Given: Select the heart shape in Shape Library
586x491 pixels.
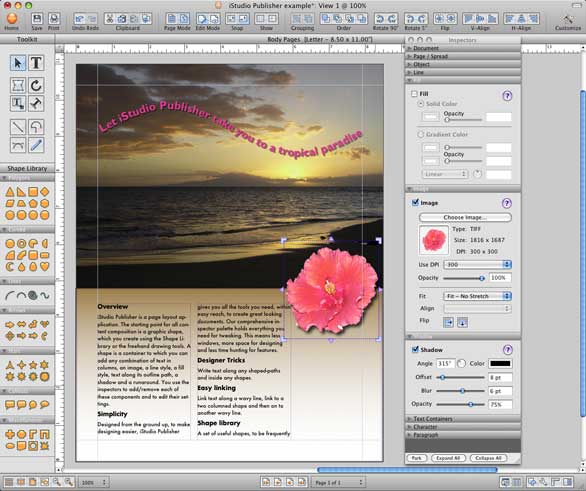Looking at the screenshot, I should point(44,266).
